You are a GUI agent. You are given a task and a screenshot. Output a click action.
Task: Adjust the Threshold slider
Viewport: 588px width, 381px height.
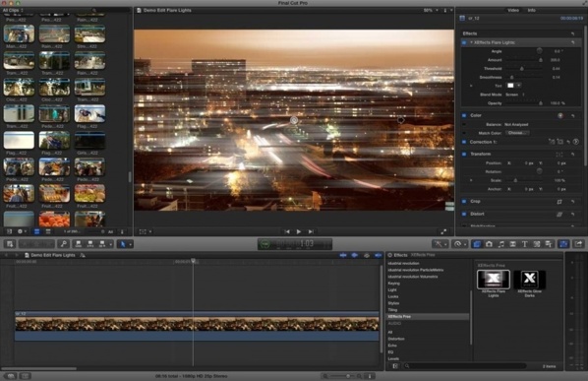point(524,69)
